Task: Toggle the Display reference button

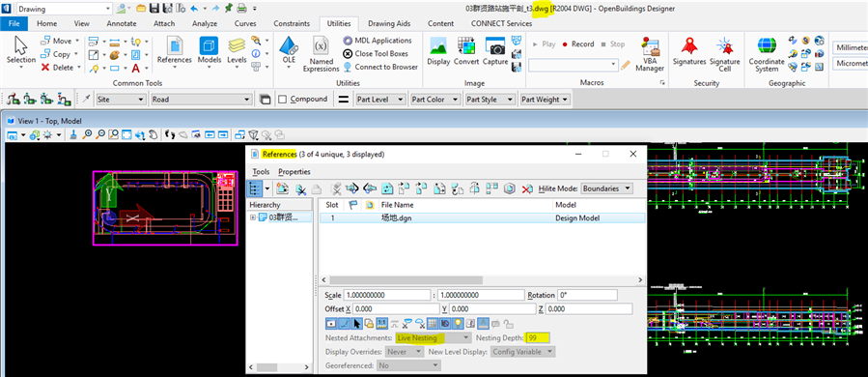Action: tap(331, 323)
